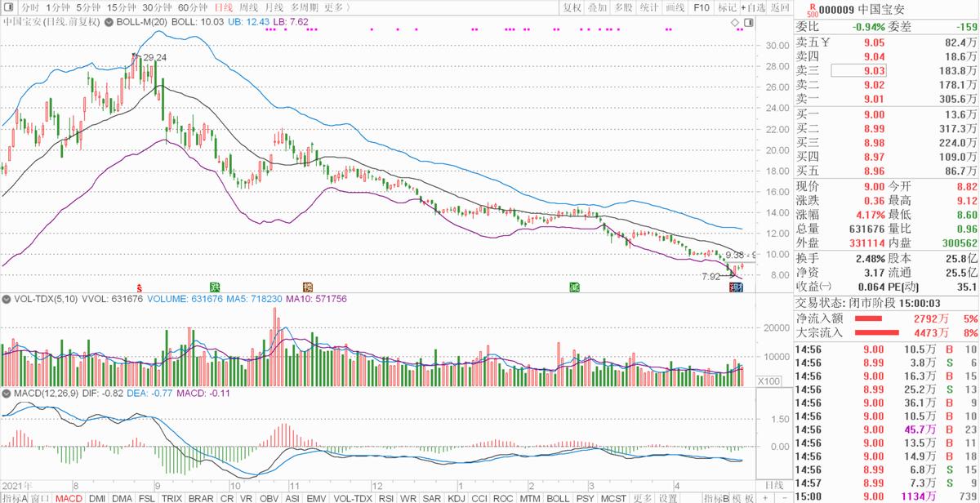The width and height of the screenshot is (980, 503).
Task: Expand 更多 periods menu in top bar
Action: [x=336, y=7]
